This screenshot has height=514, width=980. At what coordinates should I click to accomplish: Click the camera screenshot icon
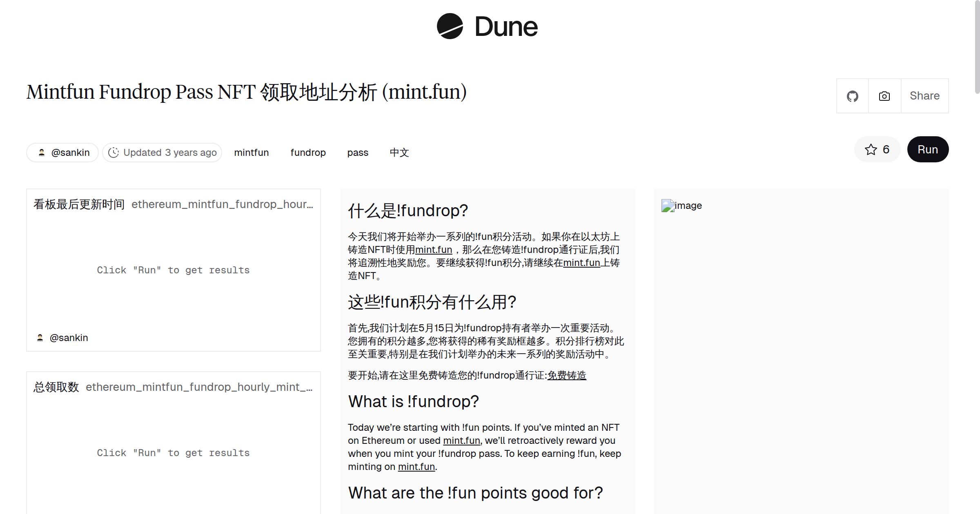(x=884, y=95)
